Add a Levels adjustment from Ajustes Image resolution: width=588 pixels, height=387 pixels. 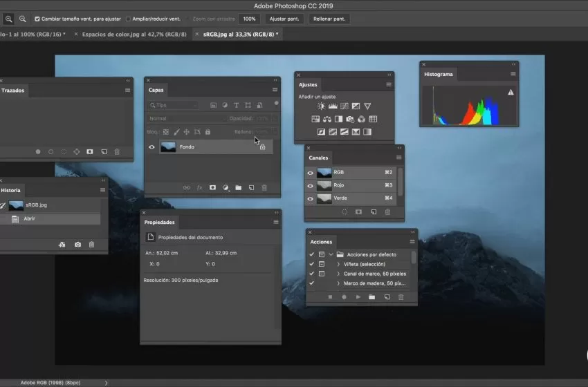coord(333,106)
